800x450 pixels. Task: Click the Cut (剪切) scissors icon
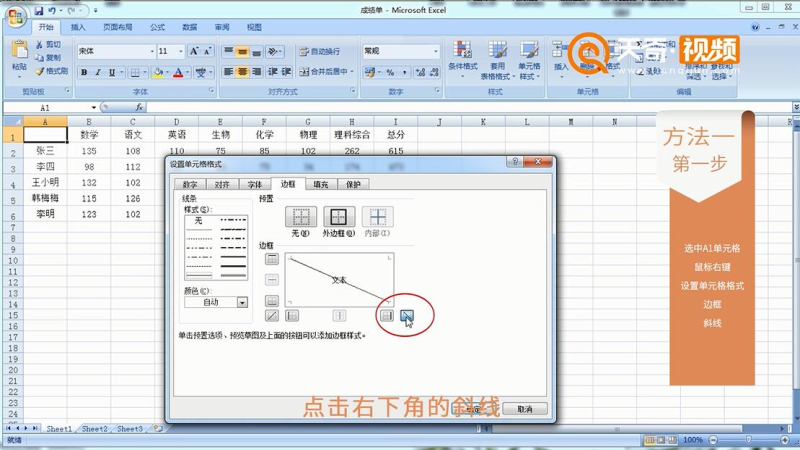[39, 45]
